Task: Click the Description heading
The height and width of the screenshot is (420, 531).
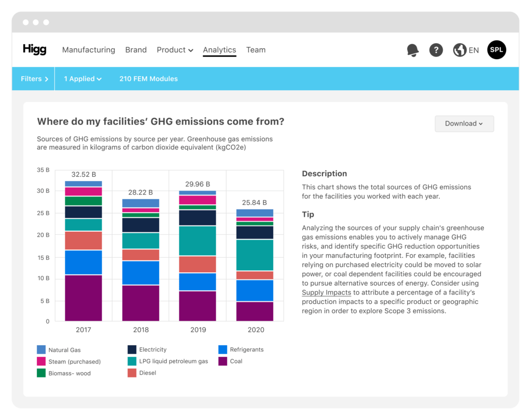Action: (x=325, y=173)
